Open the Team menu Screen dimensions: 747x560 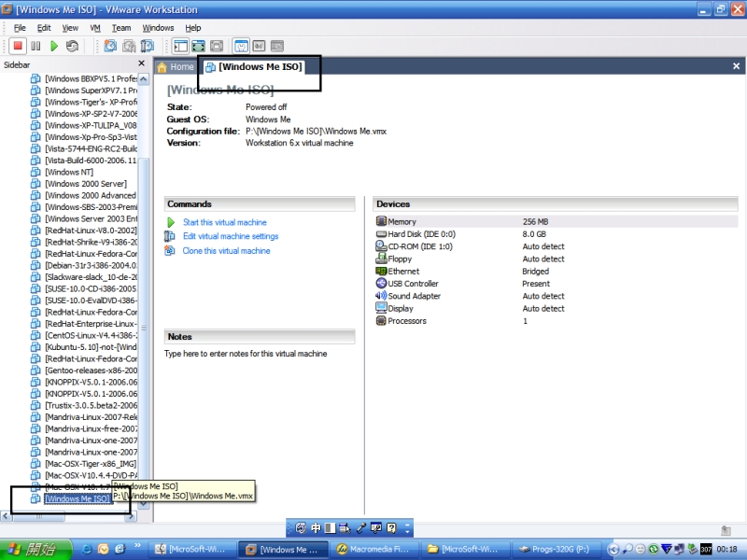[x=121, y=28]
